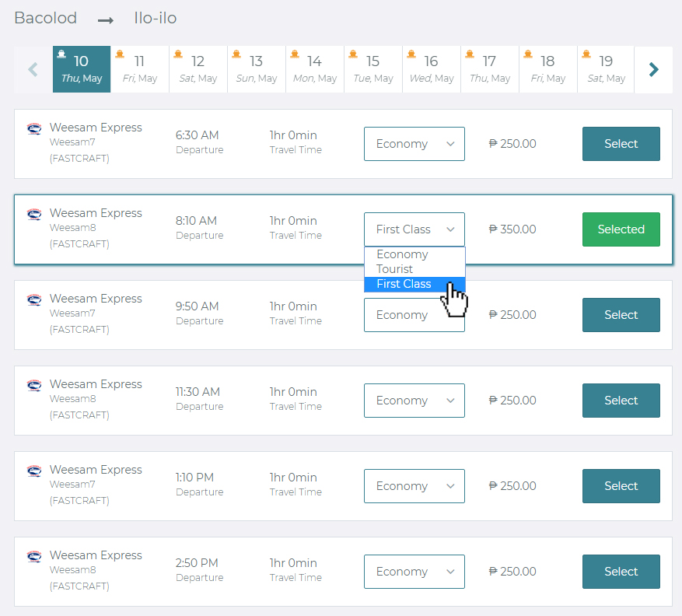Select the 6:30 AM Weesam7 trip
This screenshot has width=682, height=616.
(621, 144)
